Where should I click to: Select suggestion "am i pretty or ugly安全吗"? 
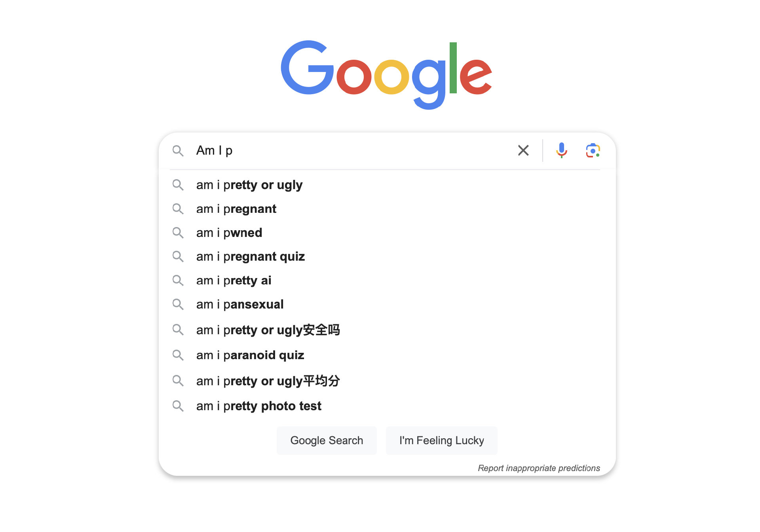268,330
